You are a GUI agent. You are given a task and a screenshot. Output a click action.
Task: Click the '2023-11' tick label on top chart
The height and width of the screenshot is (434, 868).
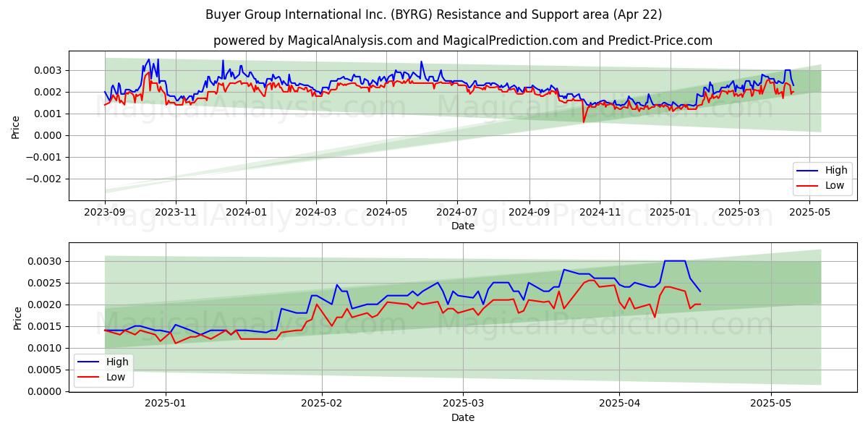pyautogui.click(x=176, y=212)
